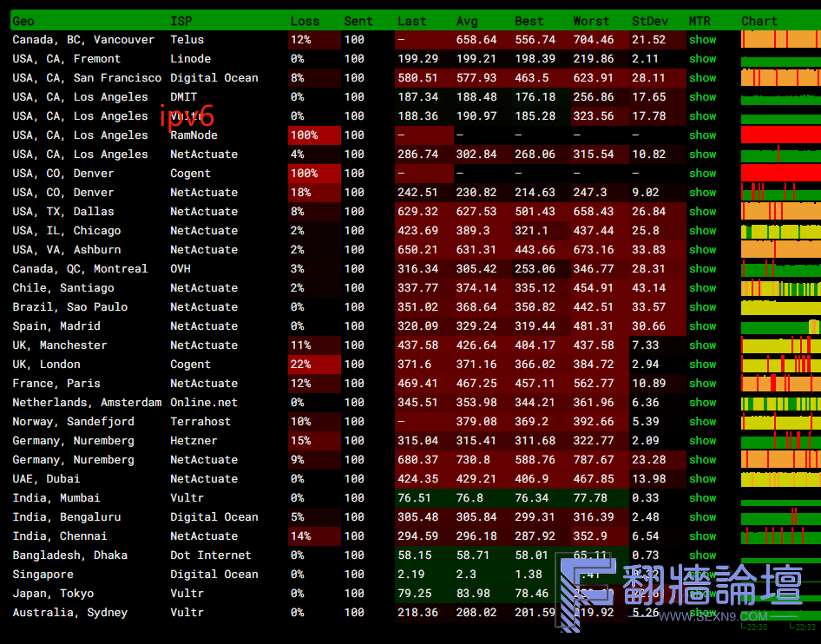Click the Loss column header
Screen dimensions: 821x644
[305, 21]
